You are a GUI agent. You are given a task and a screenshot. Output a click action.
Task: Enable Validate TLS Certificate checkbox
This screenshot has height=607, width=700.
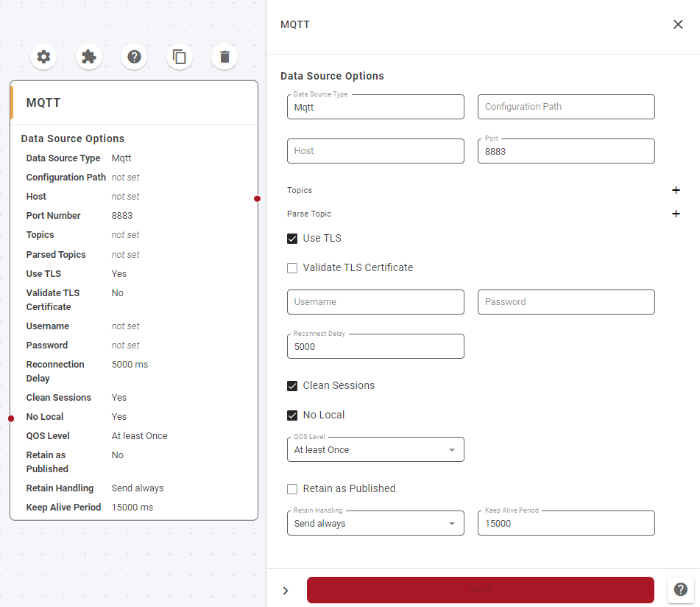[x=292, y=268]
